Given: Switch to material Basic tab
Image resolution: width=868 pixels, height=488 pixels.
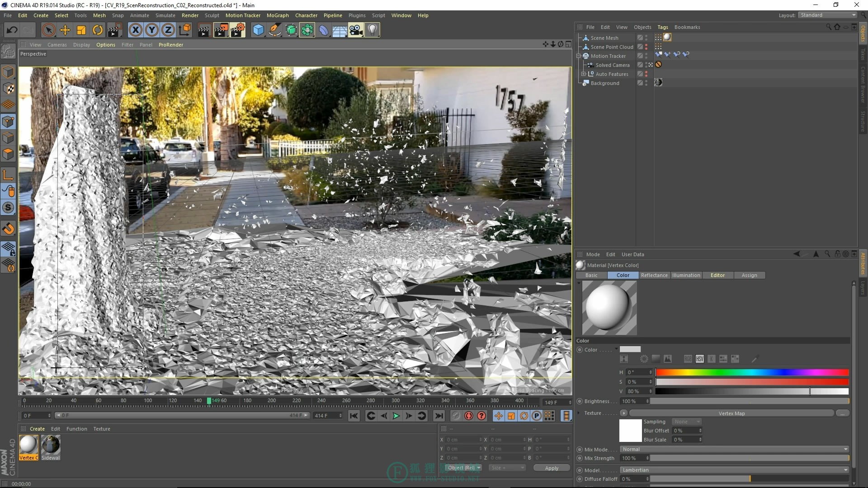Looking at the screenshot, I should click(591, 275).
